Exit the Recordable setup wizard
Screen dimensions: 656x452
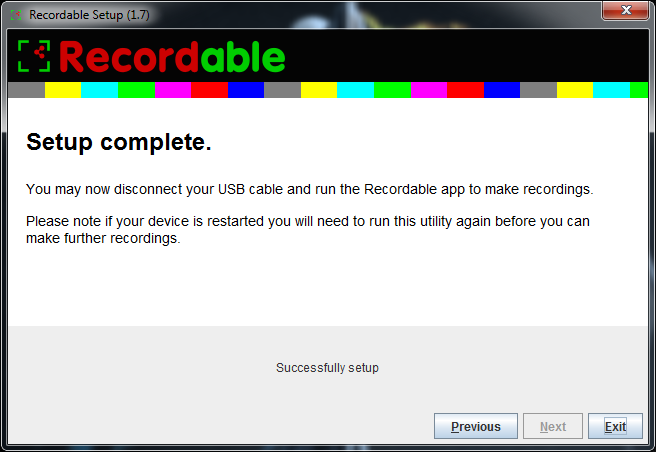point(615,426)
